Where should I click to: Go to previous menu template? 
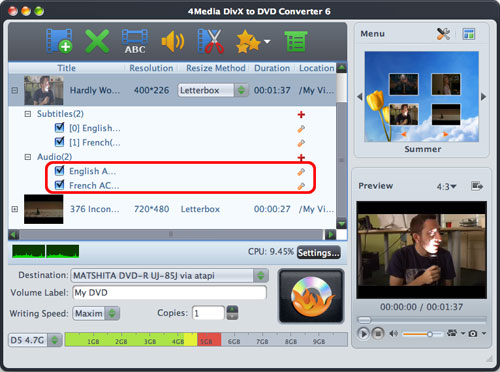(x=359, y=97)
